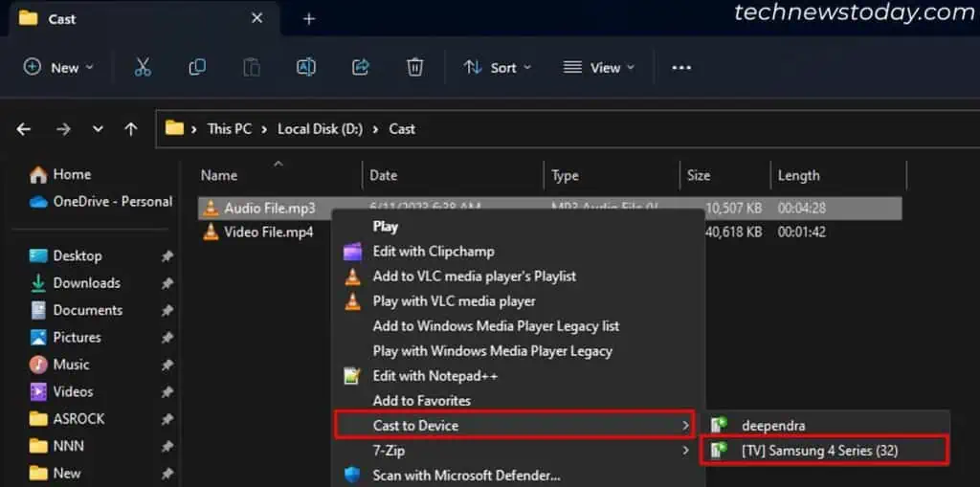Select the Video File.mp4 file

point(268,232)
